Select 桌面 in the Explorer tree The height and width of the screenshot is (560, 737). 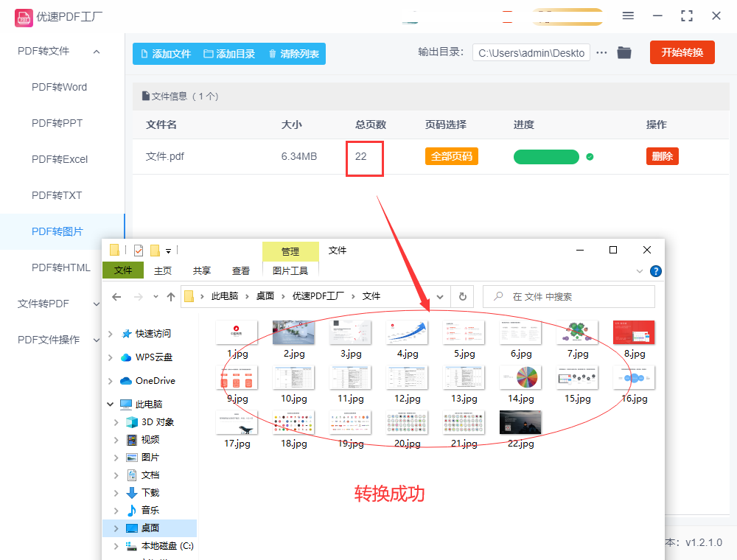click(x=150, y=528)
